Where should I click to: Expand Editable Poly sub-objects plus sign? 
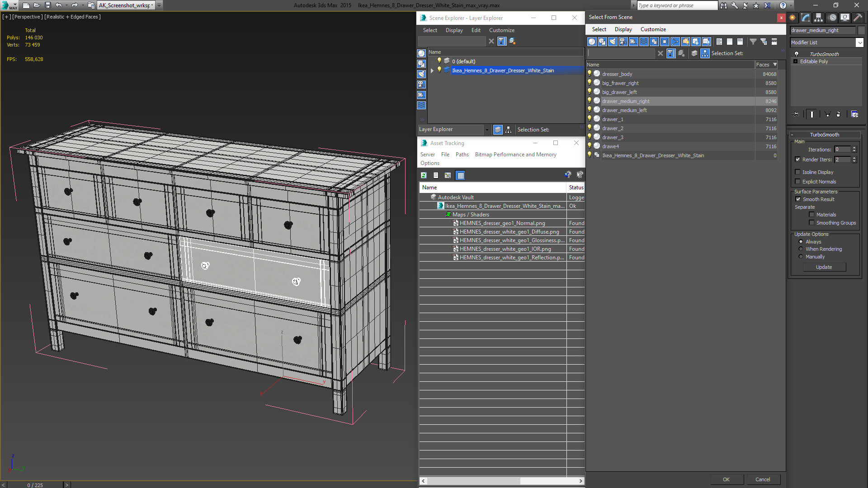point(795,61)
